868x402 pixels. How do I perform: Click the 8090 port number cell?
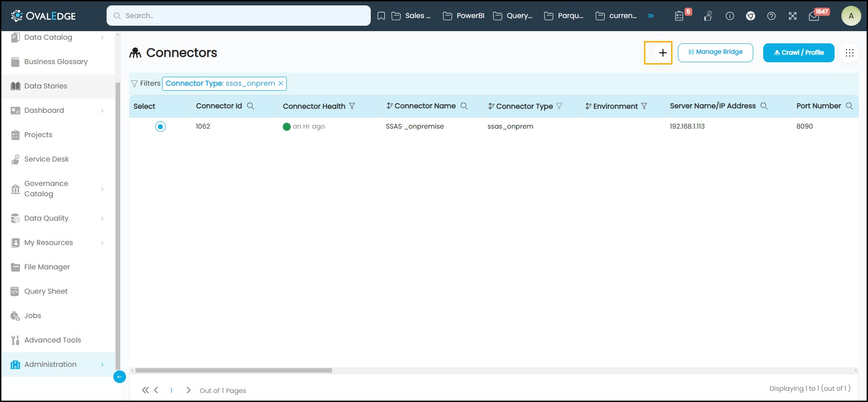(x=804, y=126)
